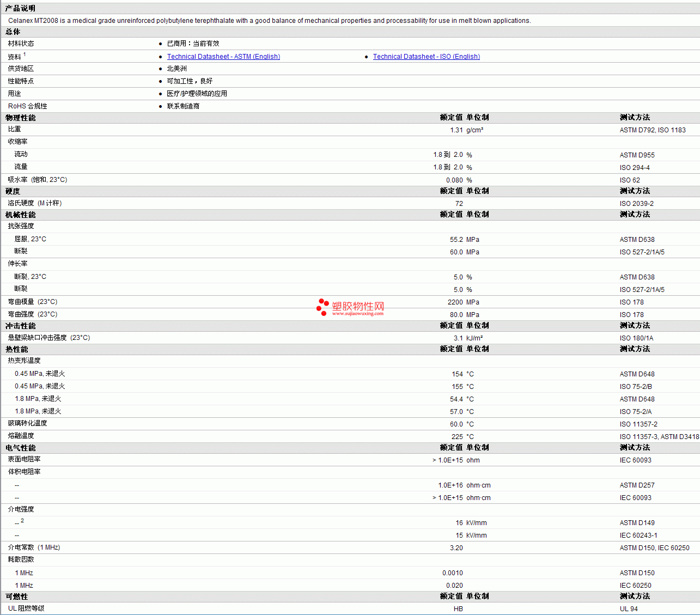Click the ISO 527-2/1A/5 method in 抗张强度 断裂 row
700x615 pixels.
coord(642,252)
